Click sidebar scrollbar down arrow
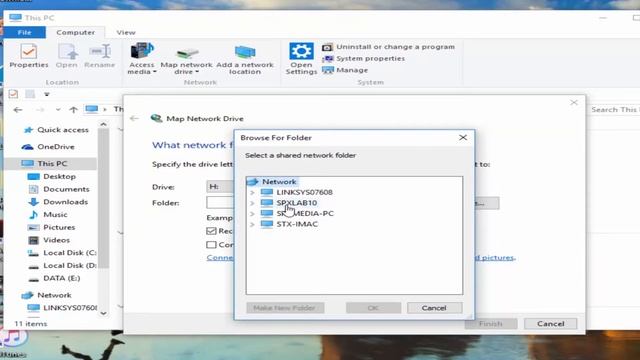Image resolution: width=640 pixels, height=360 pixels. click(x=103, y=313)
